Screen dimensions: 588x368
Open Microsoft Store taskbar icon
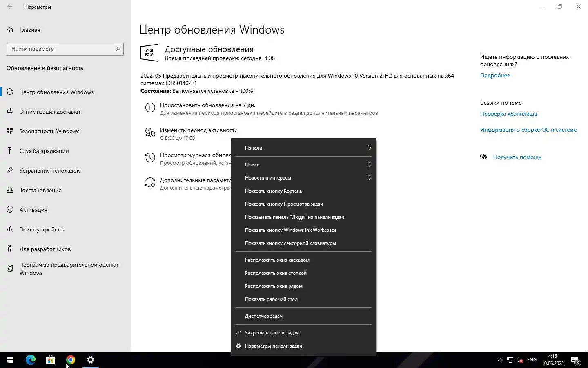point(50,360)
